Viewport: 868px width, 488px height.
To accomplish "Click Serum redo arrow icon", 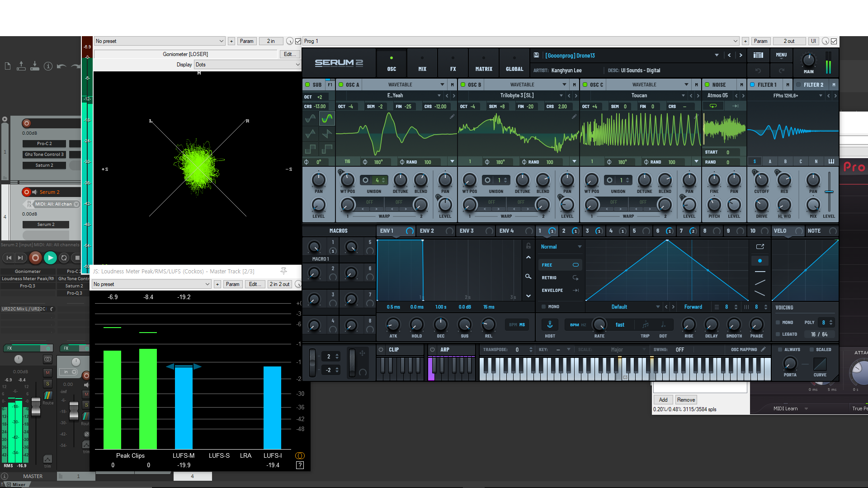I will click(x=782, y=70).
